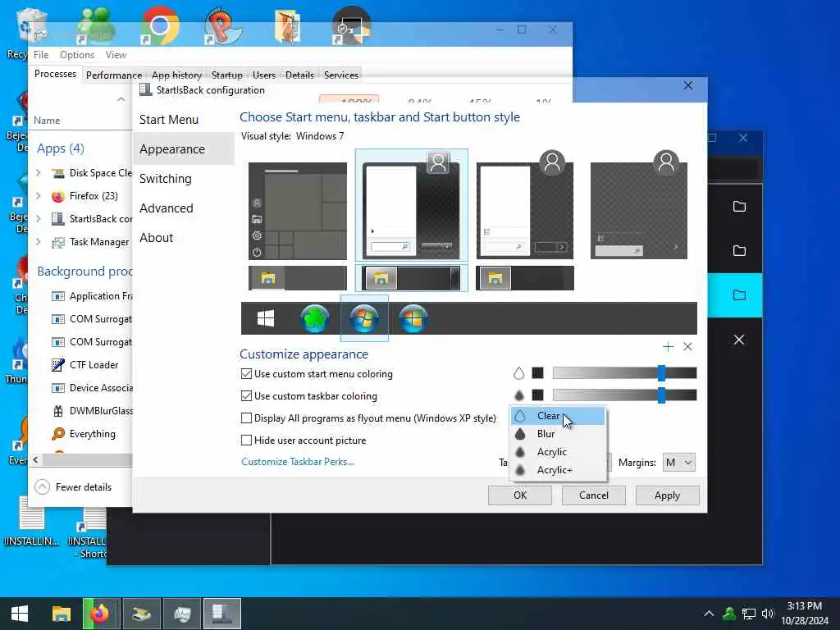
Task: Check Hide user account picture
Action: click(x=246, y=441)
